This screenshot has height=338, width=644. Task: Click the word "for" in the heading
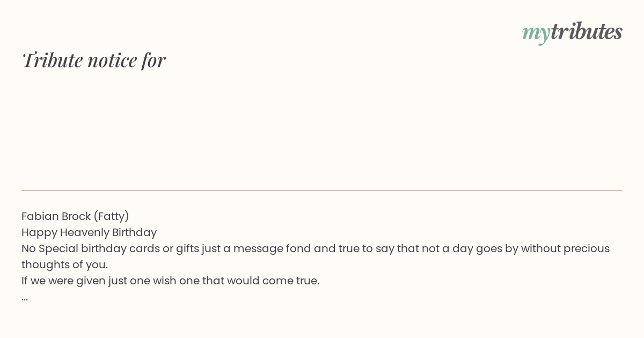pos(153,60)
